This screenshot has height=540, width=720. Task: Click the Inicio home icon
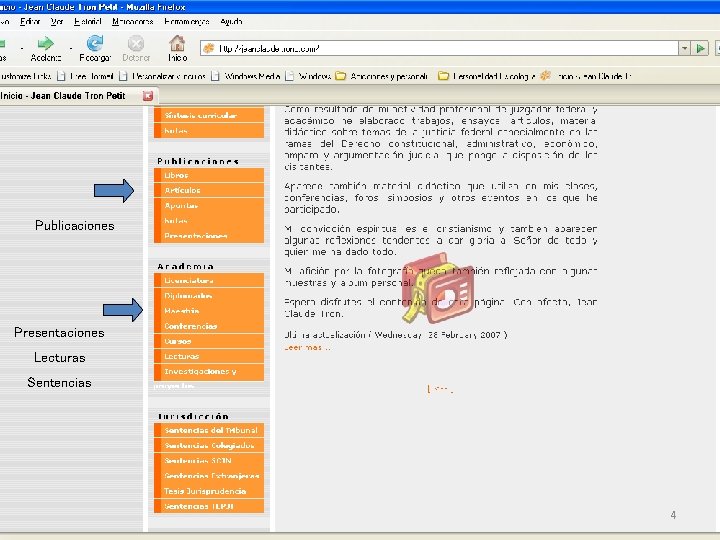click(x=177, y=43)
